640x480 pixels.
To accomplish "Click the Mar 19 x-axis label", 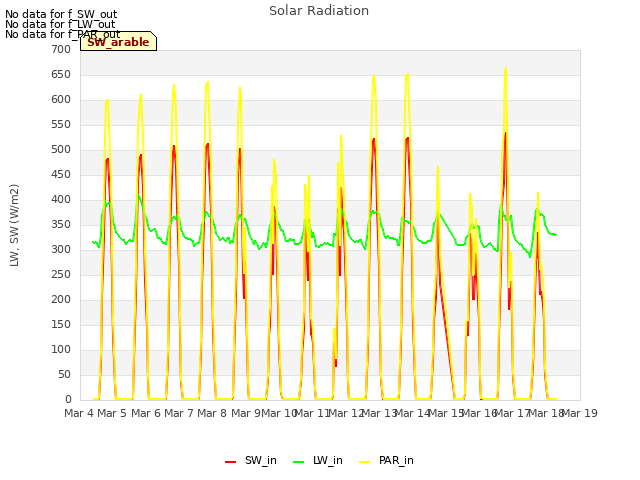I will (x=580, y=413).
